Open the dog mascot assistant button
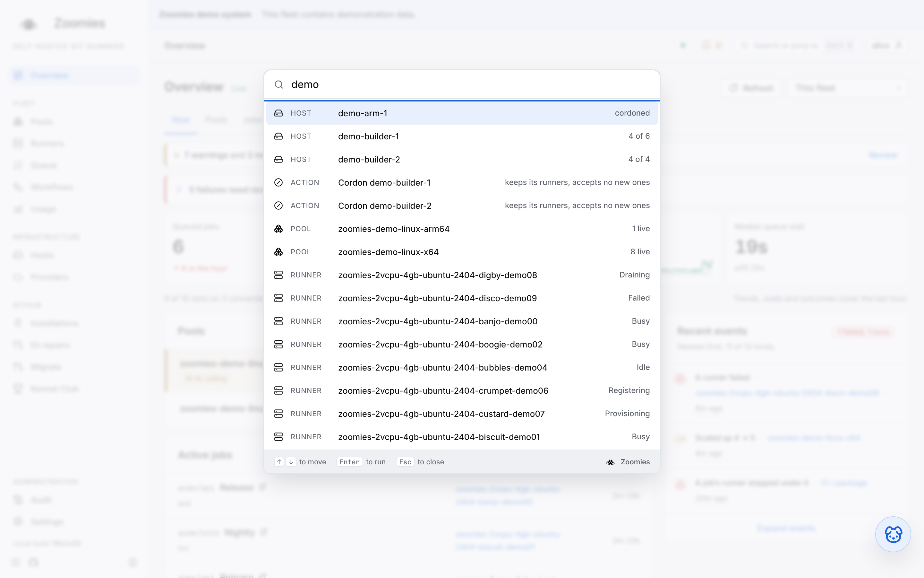Image resolution: width=924 pixels, height=578 pixels. point(893,534)
